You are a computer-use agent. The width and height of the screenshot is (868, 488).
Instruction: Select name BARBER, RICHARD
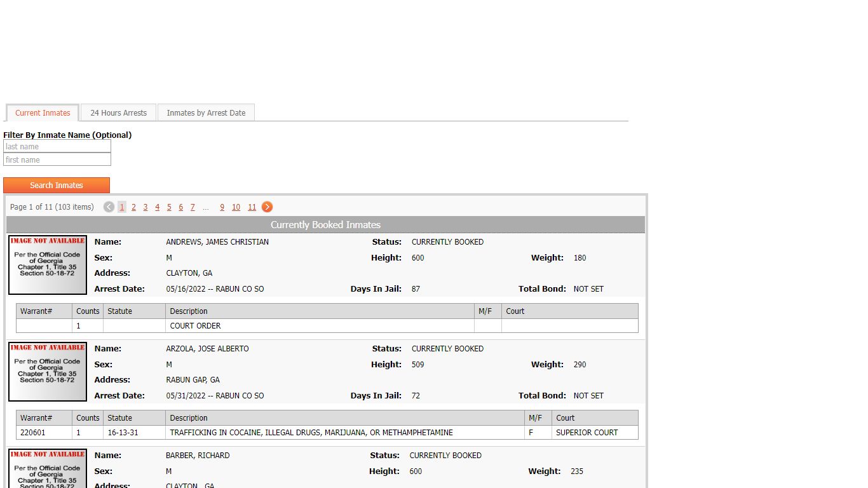coord(198,456)
